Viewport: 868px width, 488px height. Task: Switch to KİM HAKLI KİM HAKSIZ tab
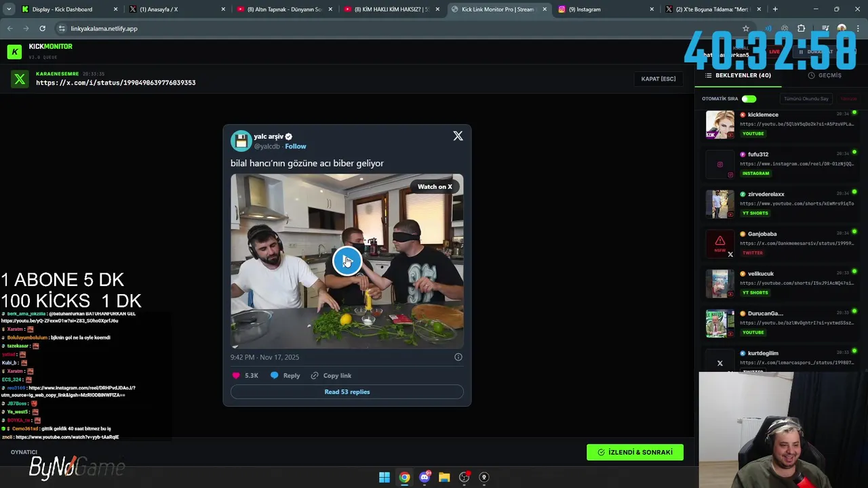[391, 9]
